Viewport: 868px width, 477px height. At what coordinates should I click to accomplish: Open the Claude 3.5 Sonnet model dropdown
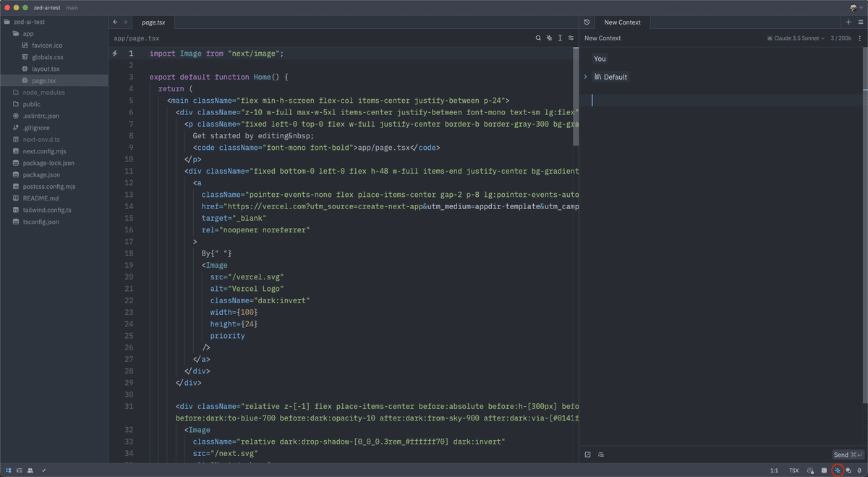pyautogui.click(x=796, y=38)
